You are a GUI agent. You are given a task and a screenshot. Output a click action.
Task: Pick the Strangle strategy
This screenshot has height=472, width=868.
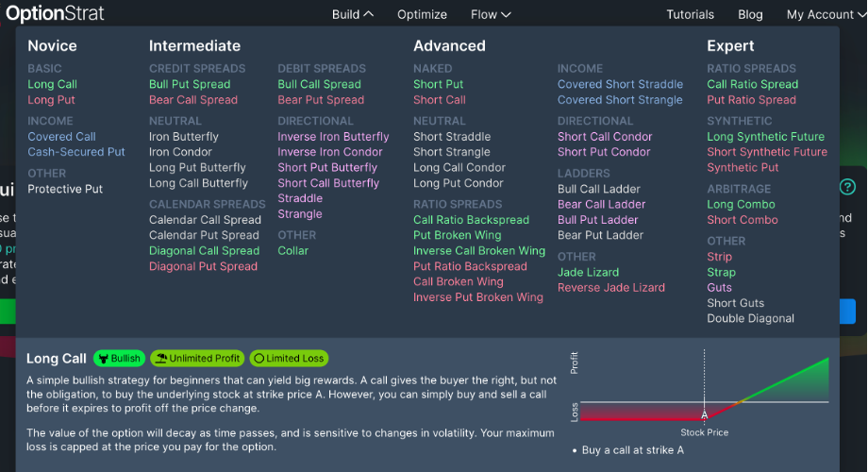click(299, 214)
